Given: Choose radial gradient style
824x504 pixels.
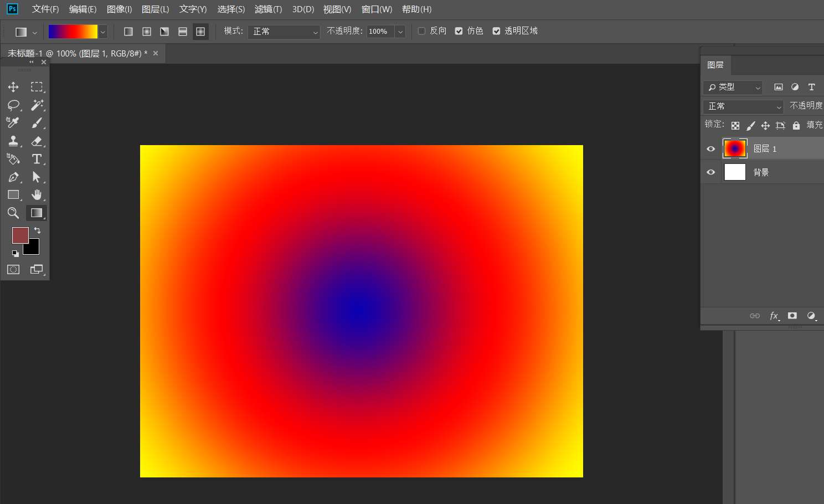Looking at the screenshot, I should 147,32.
